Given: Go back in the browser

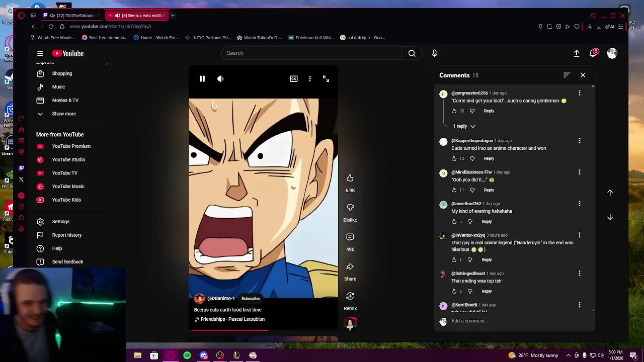Looking at the screenshot, I should point(33,27).
